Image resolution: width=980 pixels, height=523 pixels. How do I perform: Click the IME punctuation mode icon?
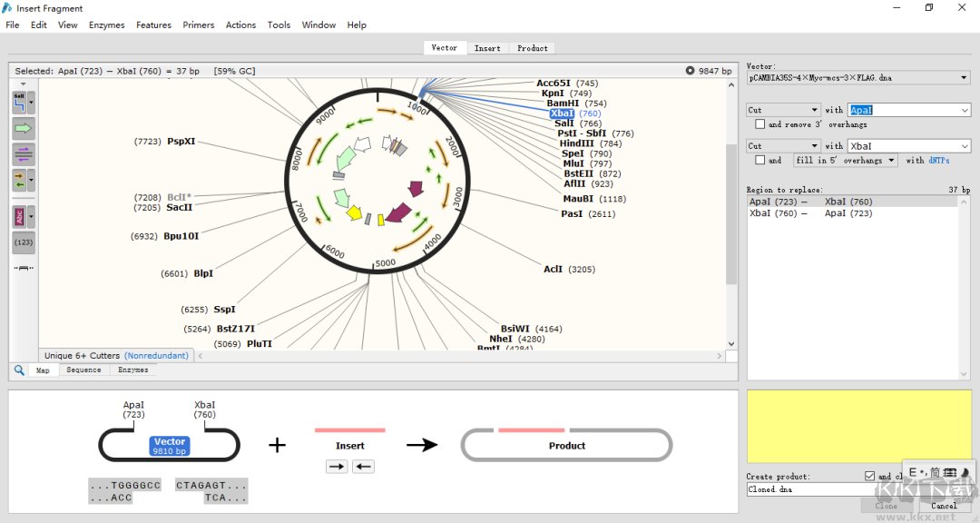pyautogui.click(x=923, y=473)
